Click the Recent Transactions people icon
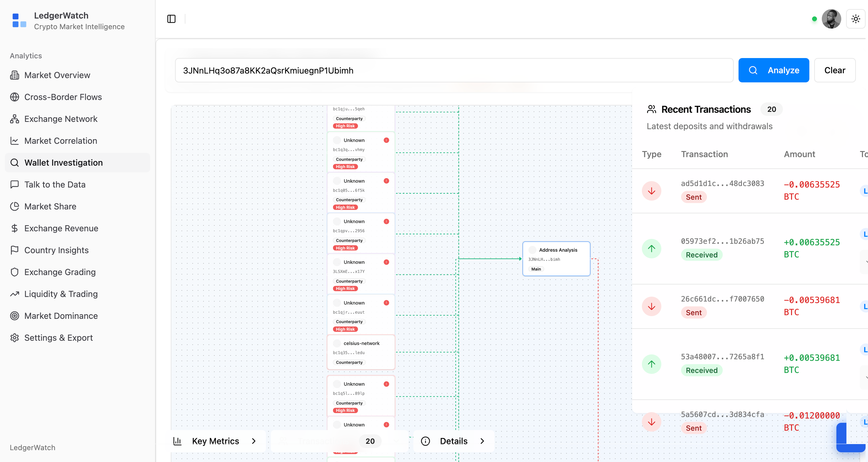Image resolution: width=868 pixels, height=462 pixels. click(x=651, y=109)
